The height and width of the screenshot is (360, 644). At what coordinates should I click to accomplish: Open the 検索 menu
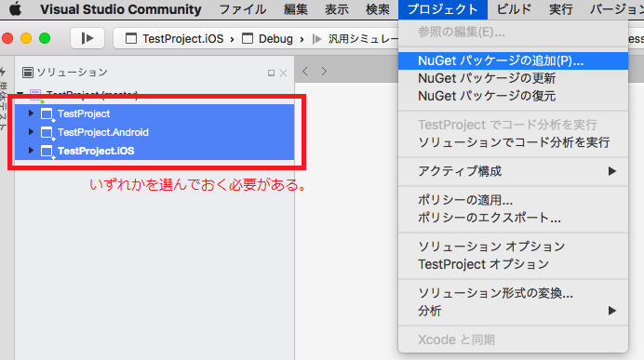click(x=378, y=9)
